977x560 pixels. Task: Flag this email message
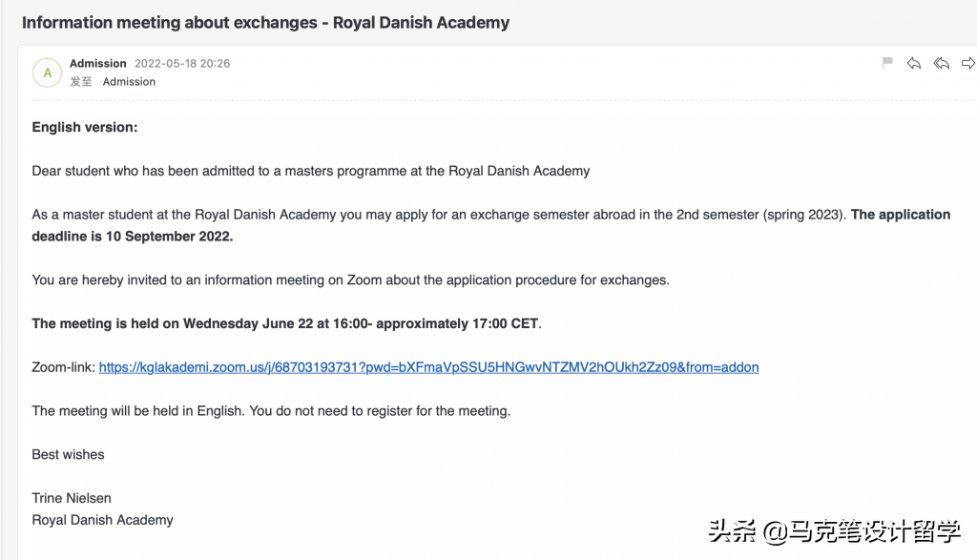887,63
